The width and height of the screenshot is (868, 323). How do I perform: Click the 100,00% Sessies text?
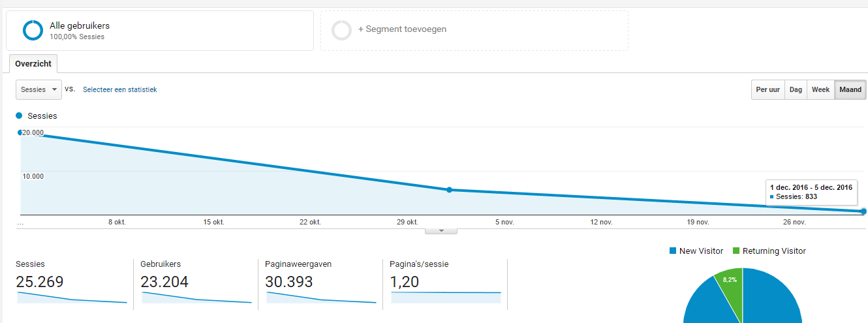(77, 37)
